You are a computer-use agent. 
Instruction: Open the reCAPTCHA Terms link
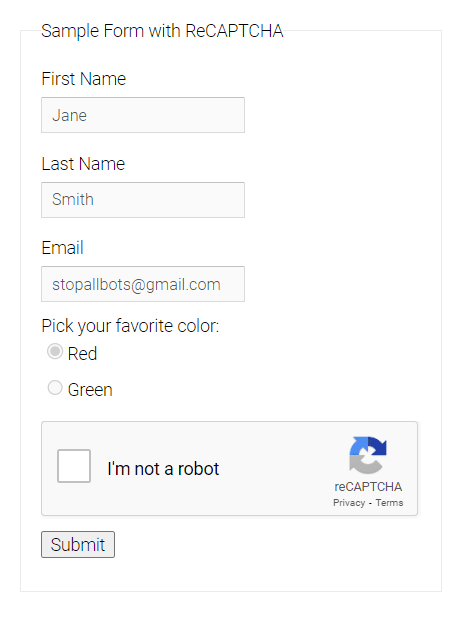pos(389,503)
